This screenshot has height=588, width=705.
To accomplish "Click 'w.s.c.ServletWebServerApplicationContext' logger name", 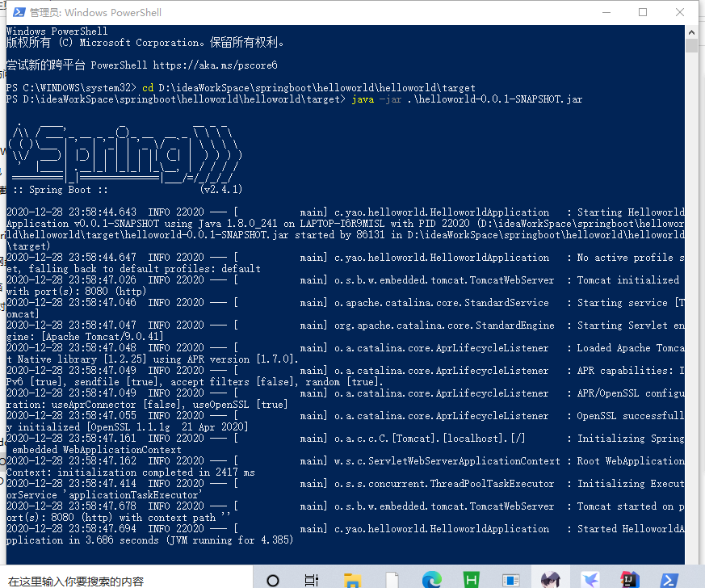I will [447, 460].
